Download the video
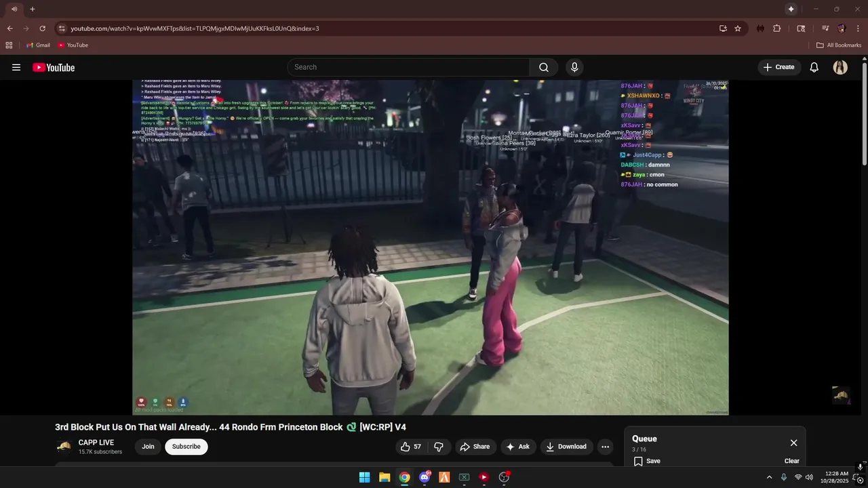 (566, 447)
